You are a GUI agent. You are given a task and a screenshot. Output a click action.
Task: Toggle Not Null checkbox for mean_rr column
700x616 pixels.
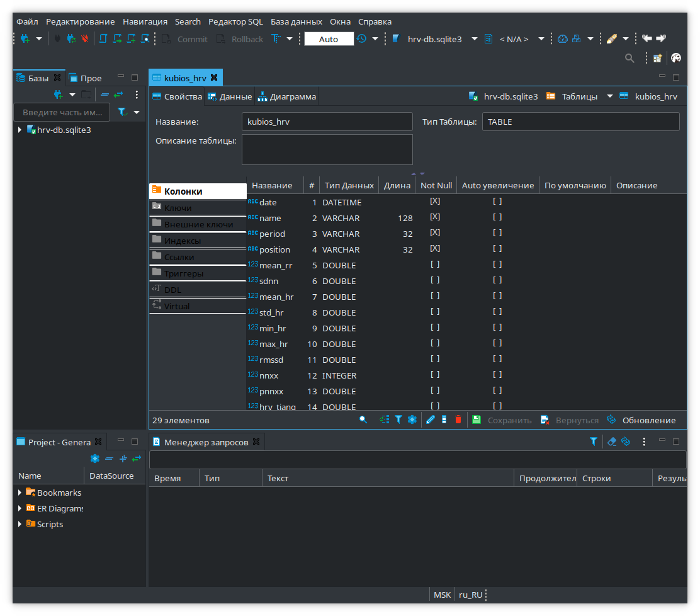click(435, 265)
